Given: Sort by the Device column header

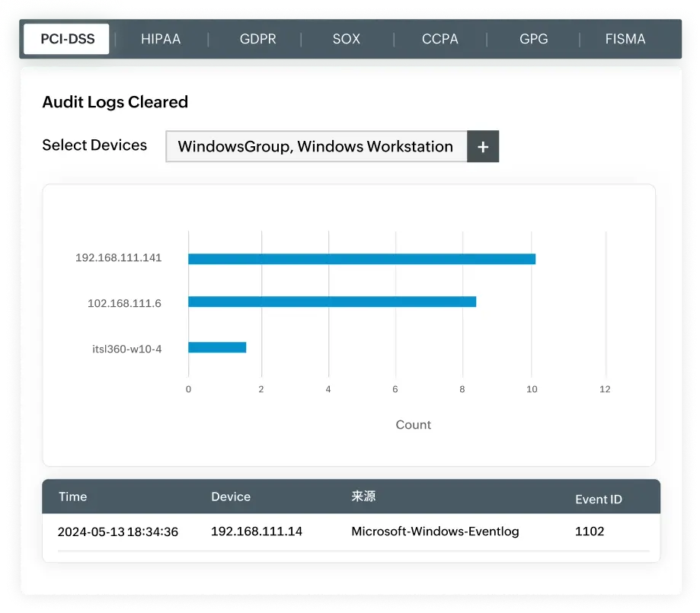Looking at the screenshot, I should (x=231, y=496).
